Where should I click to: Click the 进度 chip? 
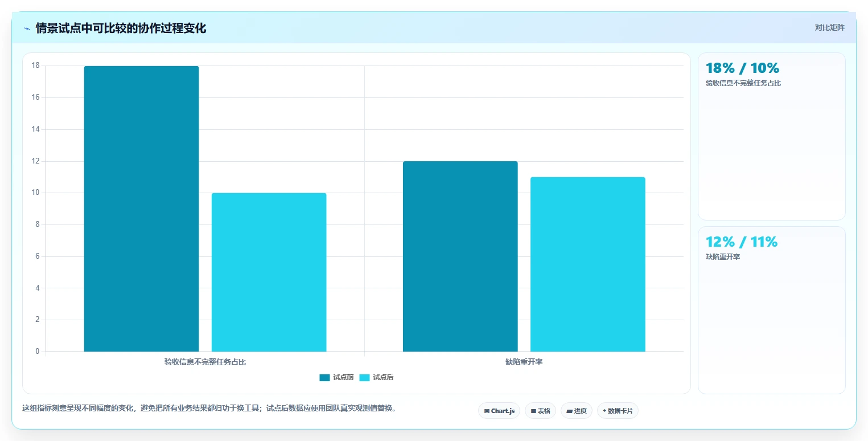[x=577, y=411]
